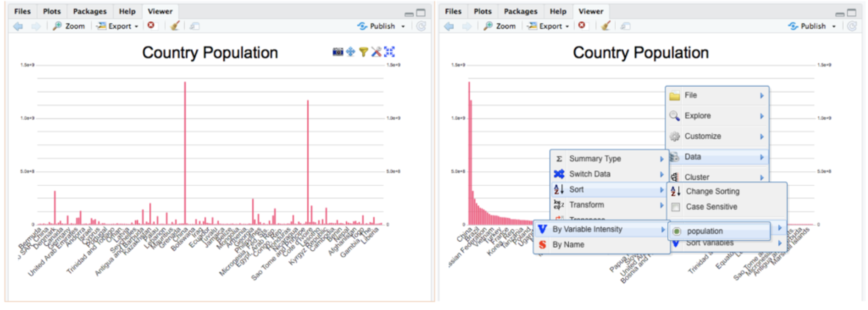Click Zoom in the left Viewer toolbar
Viewport: 868px width, 310px height.
[x=69, y=26]
